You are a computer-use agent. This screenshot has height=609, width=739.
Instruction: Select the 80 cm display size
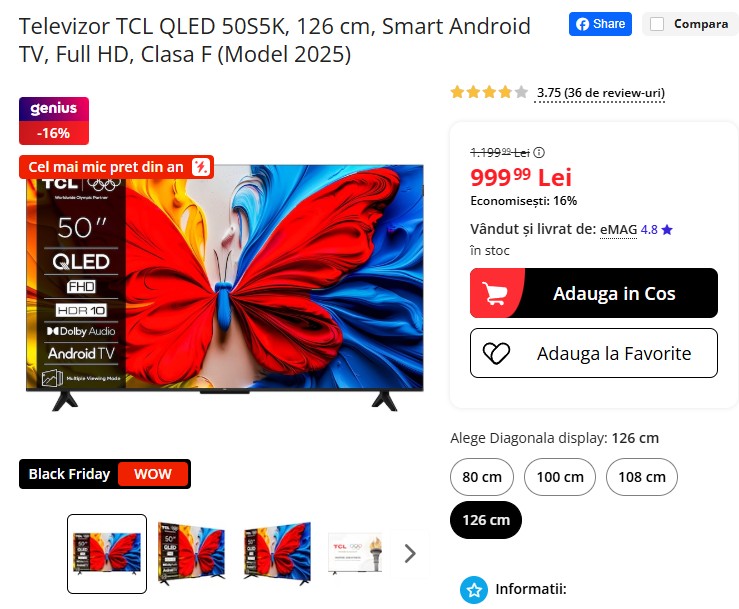482,477
